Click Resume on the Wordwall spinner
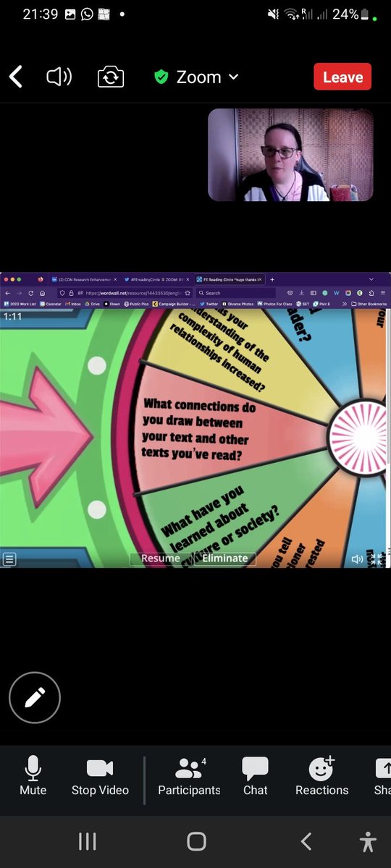391x868 pixels. click(x=160, y=558)
